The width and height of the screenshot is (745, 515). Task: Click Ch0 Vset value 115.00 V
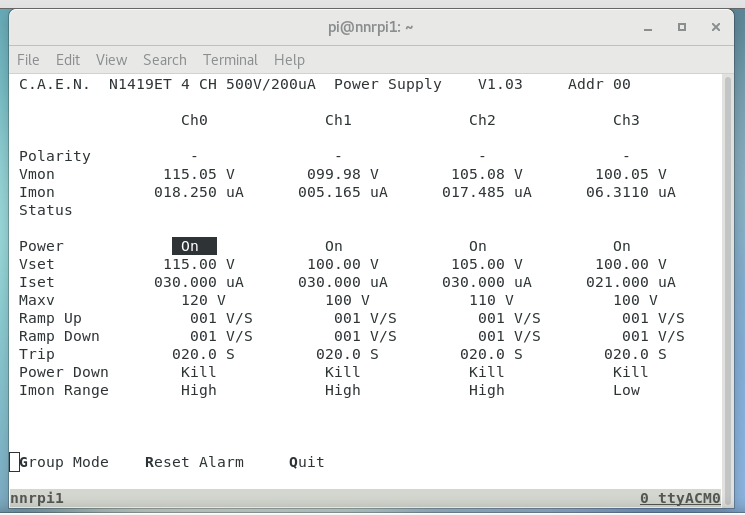[199, 264]
